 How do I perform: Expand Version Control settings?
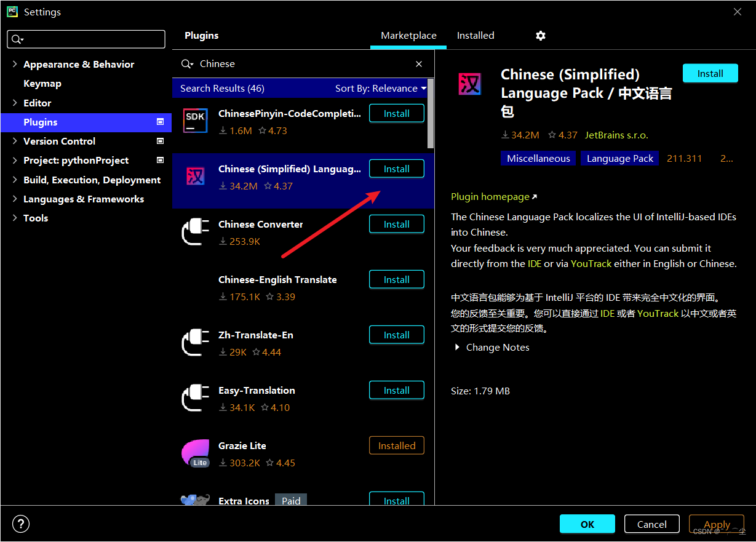coord(15,141)
